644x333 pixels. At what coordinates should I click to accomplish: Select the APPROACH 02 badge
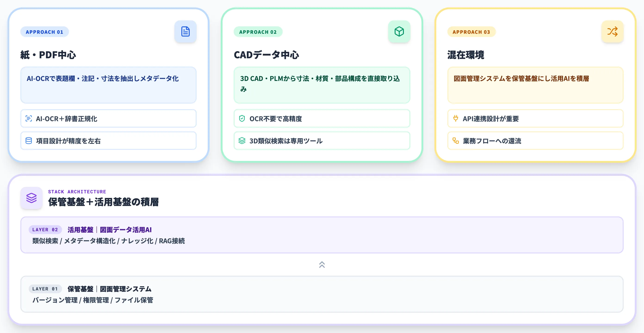[258, 32]
